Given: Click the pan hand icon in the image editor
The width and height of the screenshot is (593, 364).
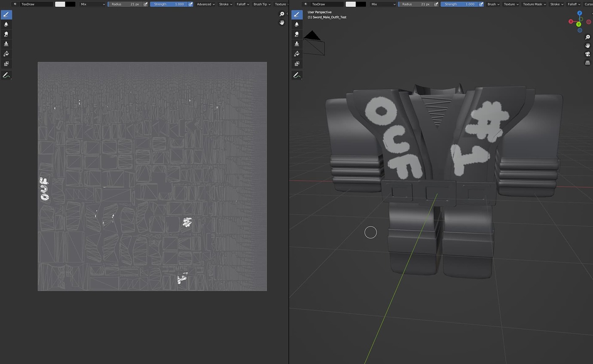Looking at the screenshot, I should pyautogui.click(x=282, y=22).
